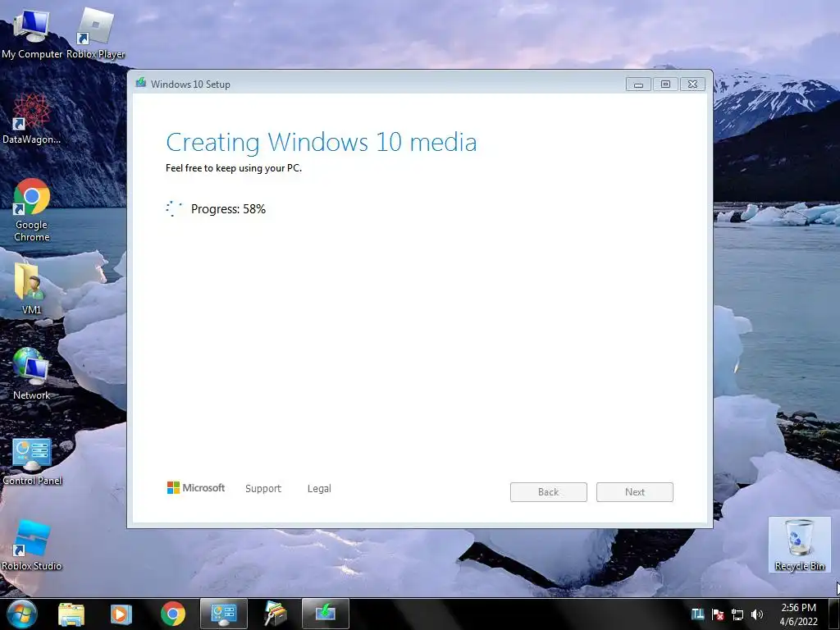Click the Show Desktop strip at taskbar end

834,614
